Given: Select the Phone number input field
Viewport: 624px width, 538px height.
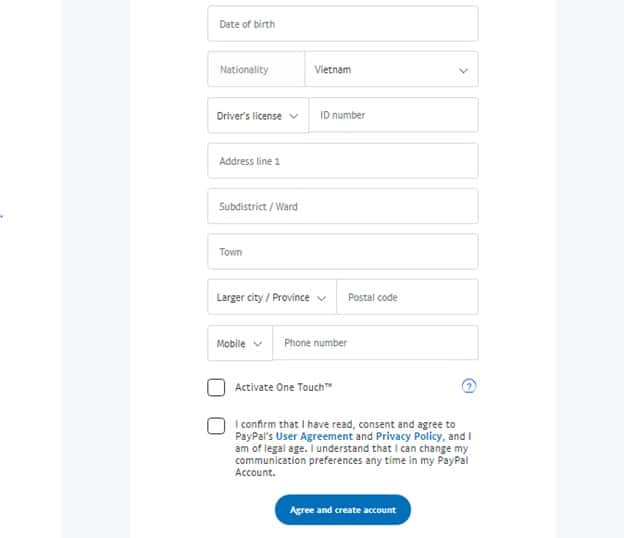Looking at the screenshot, I should pyautogui.click(x=375, y=343).
